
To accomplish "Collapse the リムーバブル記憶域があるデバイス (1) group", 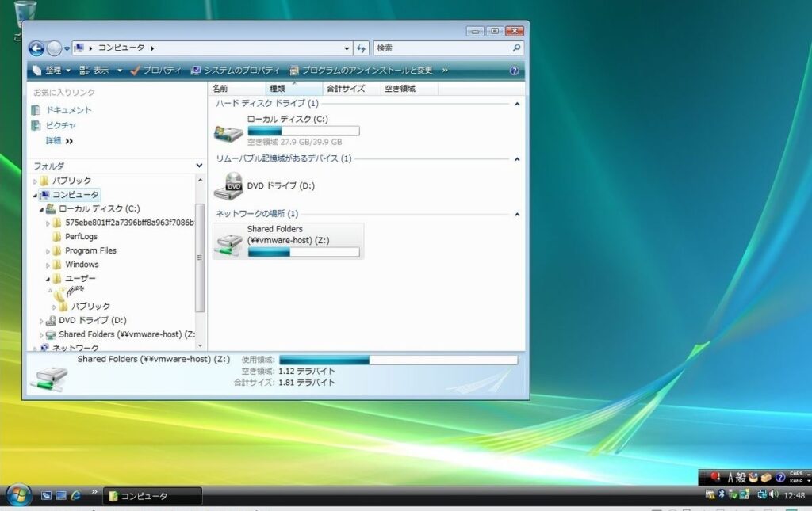I will click(517, 159).
